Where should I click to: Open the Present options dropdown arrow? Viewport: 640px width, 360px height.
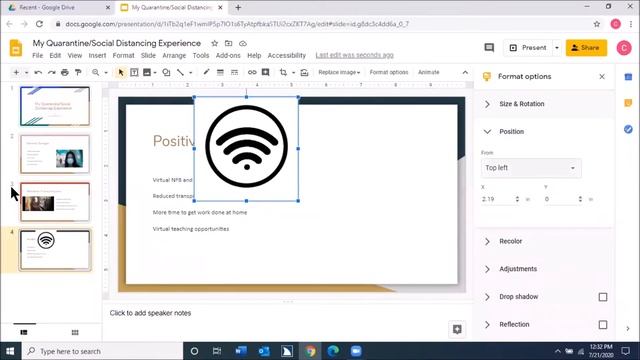coord(557,48)
